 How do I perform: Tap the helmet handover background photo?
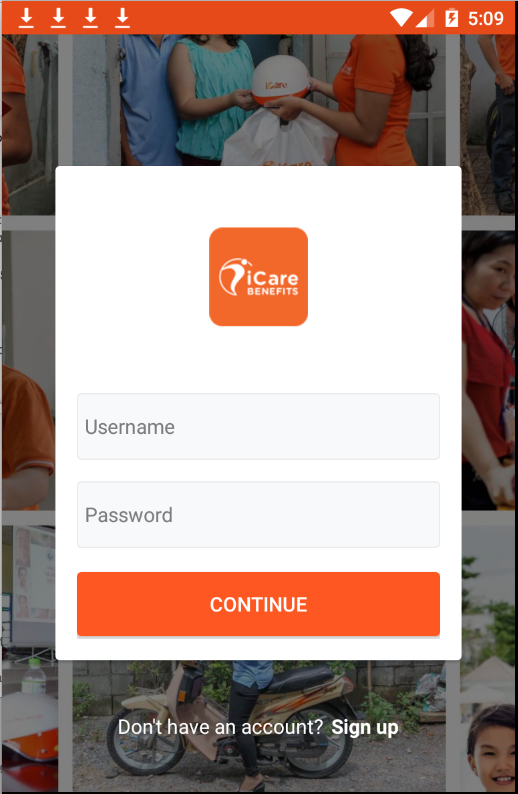point(259,100)
